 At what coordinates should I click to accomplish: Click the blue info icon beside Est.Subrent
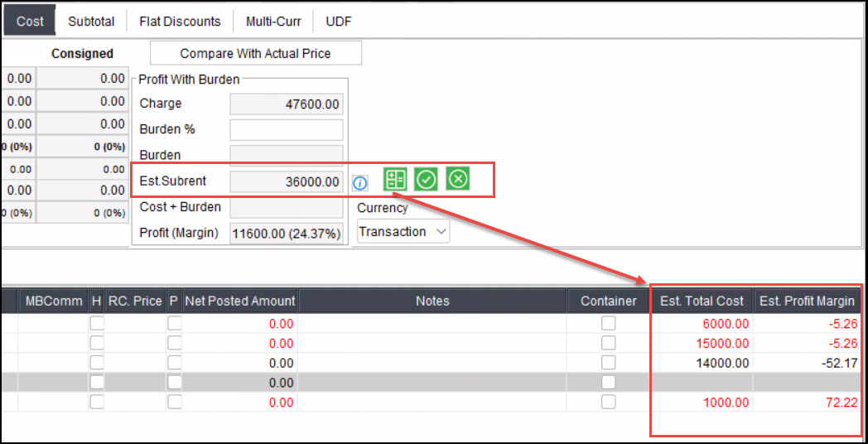[360, 182]
